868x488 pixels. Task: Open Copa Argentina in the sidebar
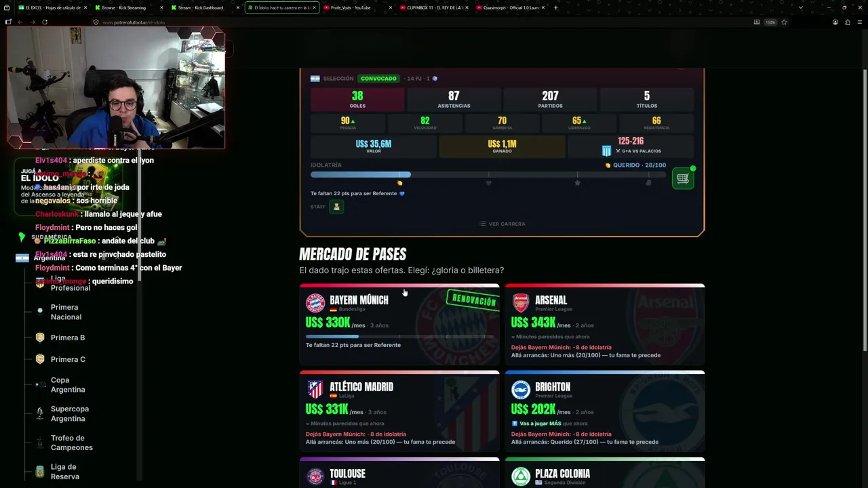pyautogui.click(x=68, y=385)
